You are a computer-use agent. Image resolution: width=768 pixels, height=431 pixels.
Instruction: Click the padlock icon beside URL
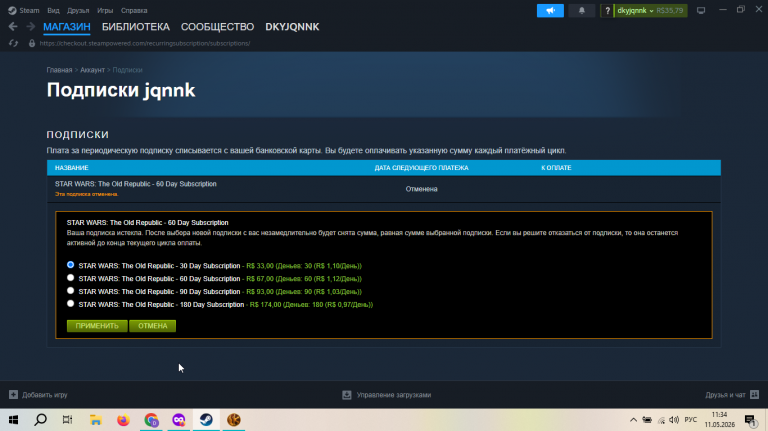(x=32, y=43)
